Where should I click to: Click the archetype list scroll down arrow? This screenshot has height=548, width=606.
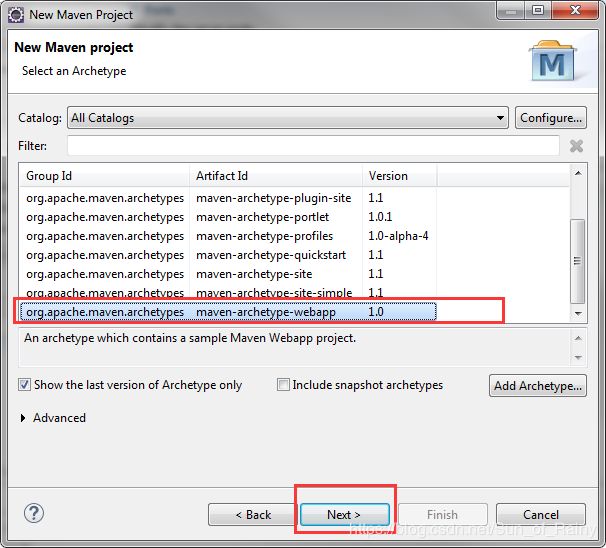pos(578,313)
